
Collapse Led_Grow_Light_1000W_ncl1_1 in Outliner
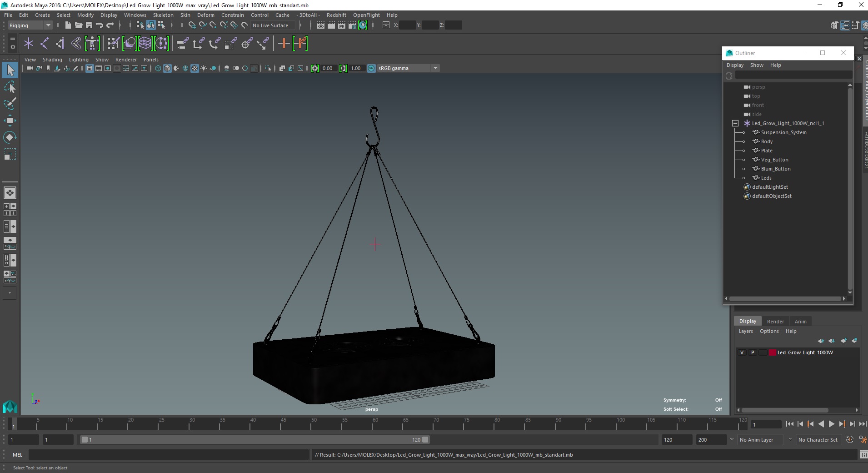735,123
